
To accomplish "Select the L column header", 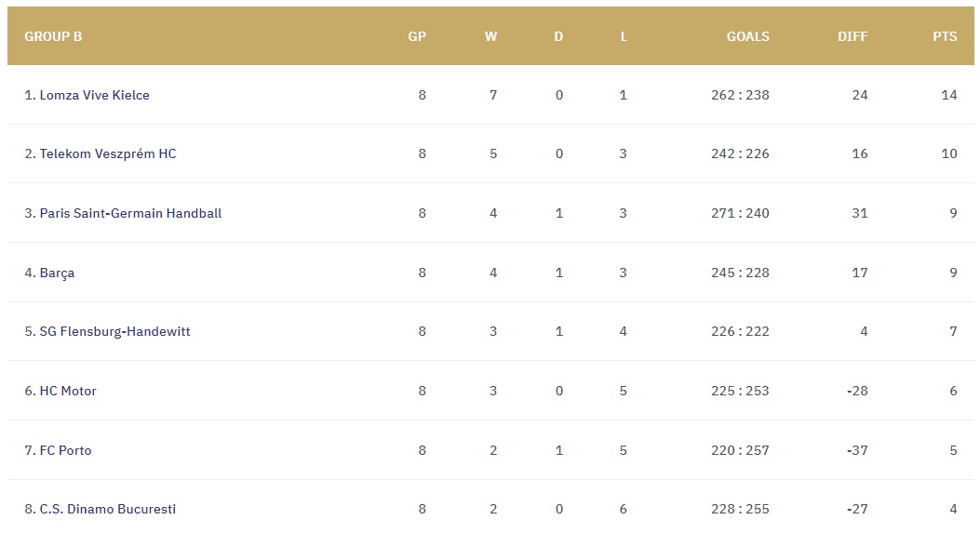I will click(x=624, y=36).
